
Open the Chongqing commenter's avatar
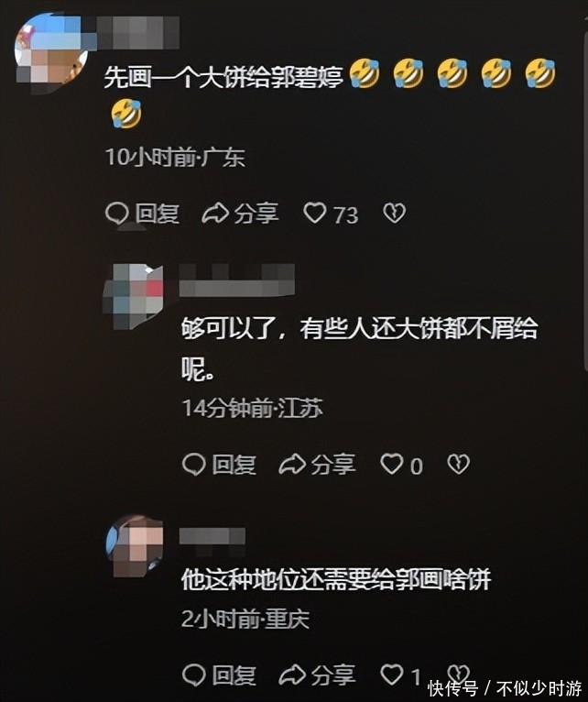point(135,546)
